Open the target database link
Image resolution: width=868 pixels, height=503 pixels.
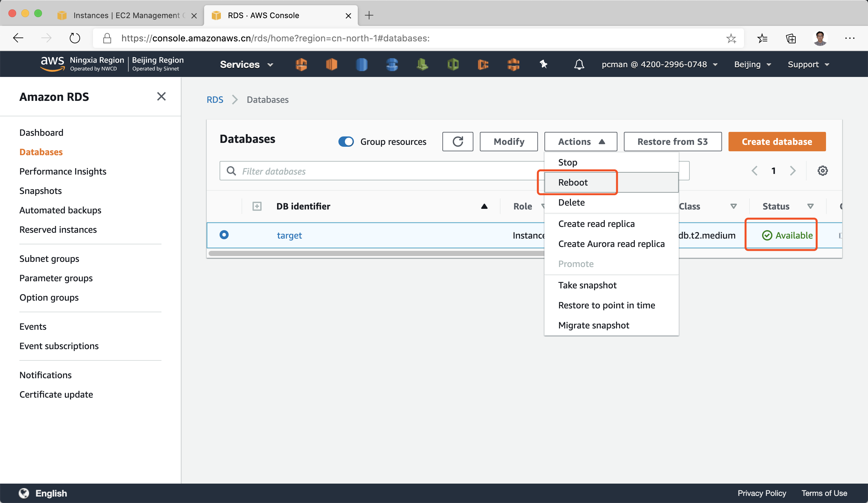click(x=289, y=235)
